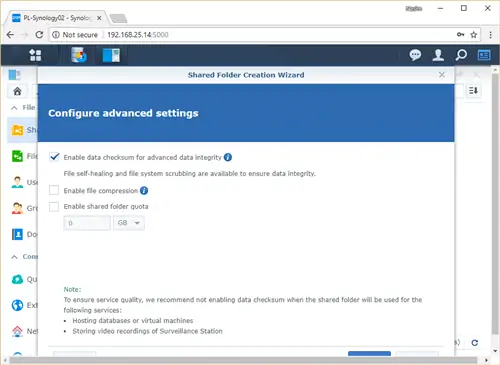500x365 pixels.
Task: Click the quota size input field
Action: pos(87,223)
